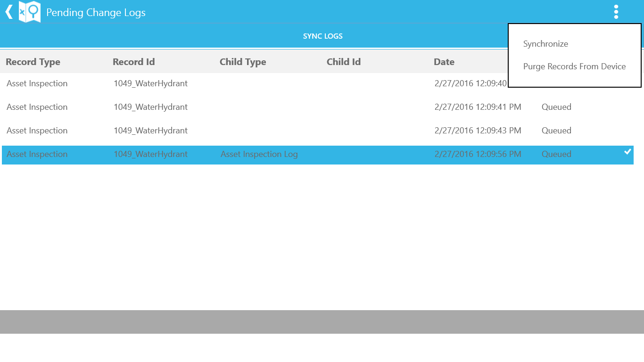Click the horizontal scrollbar at the bottom

pos(322,322)
